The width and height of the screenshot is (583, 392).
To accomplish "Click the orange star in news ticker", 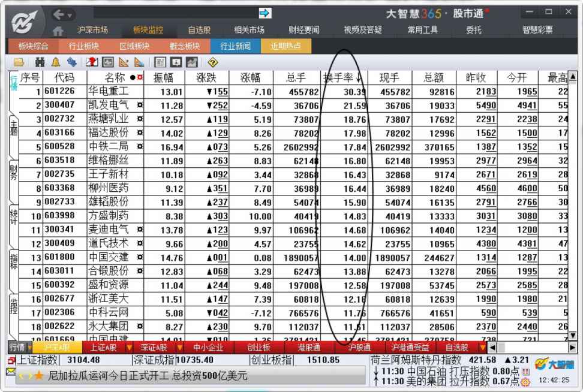I will tap(38, 376).
